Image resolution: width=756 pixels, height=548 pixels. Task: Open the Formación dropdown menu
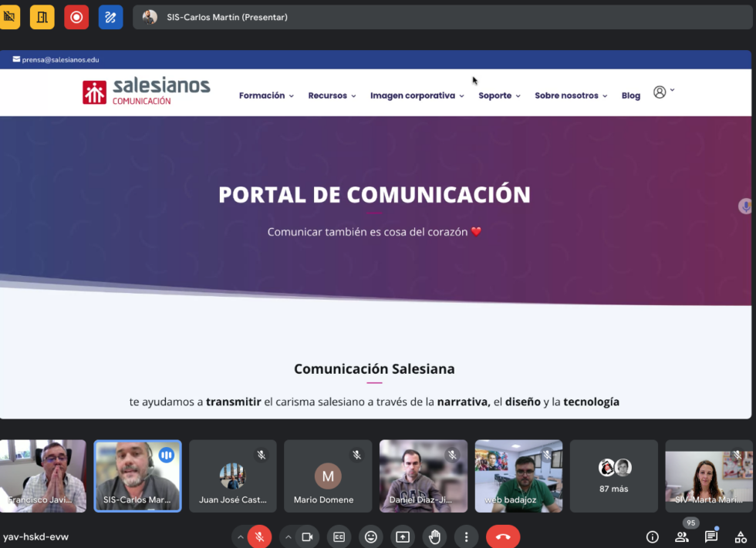[x=266, y=96]
